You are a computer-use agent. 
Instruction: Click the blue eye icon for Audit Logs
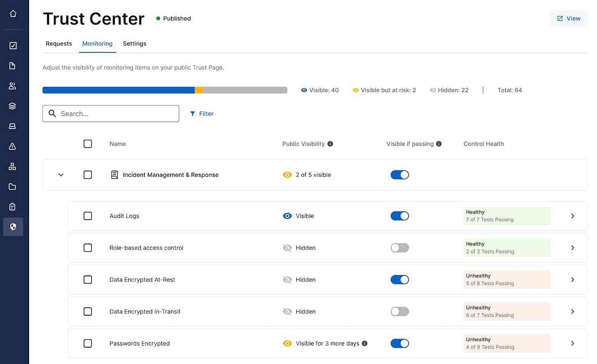point(287,216)
